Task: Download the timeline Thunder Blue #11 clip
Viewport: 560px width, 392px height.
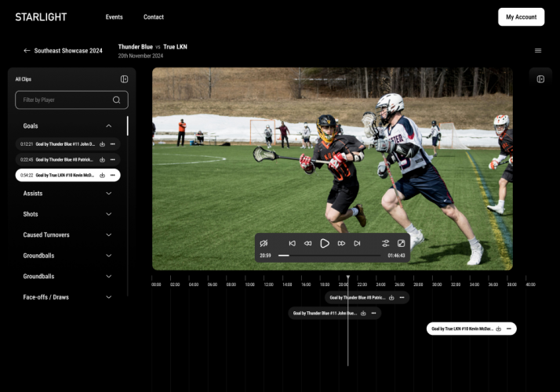Action: tap(363, 313)
